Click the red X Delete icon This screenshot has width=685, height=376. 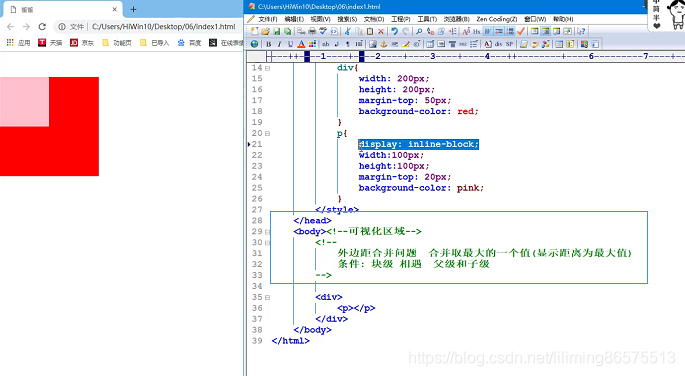click(381, 31)
